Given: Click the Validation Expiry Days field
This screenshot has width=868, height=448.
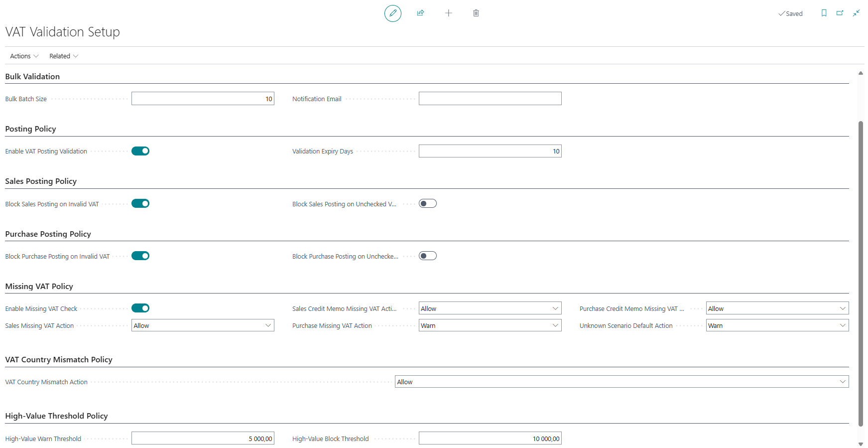Looking at the screenshot, I should 490,151.
